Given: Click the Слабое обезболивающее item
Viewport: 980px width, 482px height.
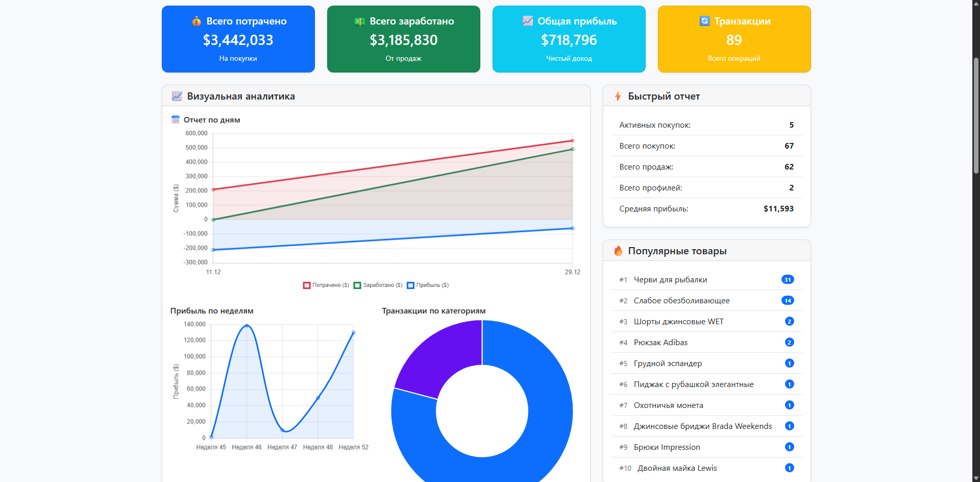Looking at the screenshot, I should [707, 301].
